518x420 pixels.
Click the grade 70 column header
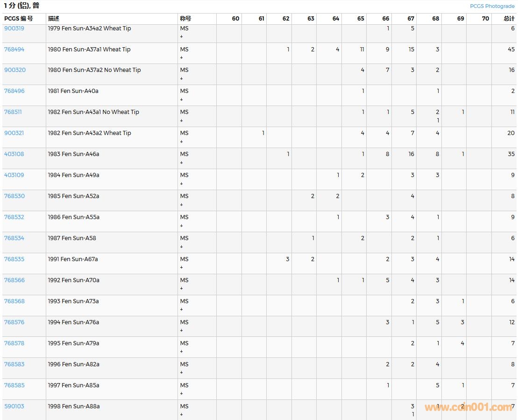click(485, 19)
